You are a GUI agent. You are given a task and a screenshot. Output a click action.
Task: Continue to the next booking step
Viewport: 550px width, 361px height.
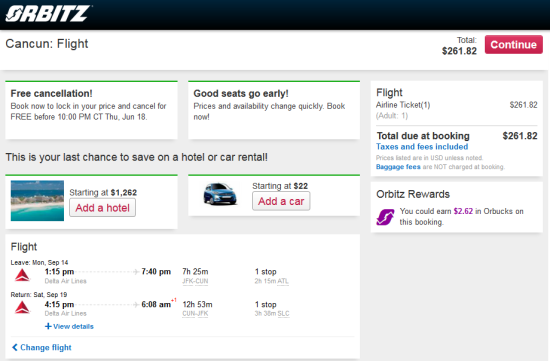pos(514,45)
